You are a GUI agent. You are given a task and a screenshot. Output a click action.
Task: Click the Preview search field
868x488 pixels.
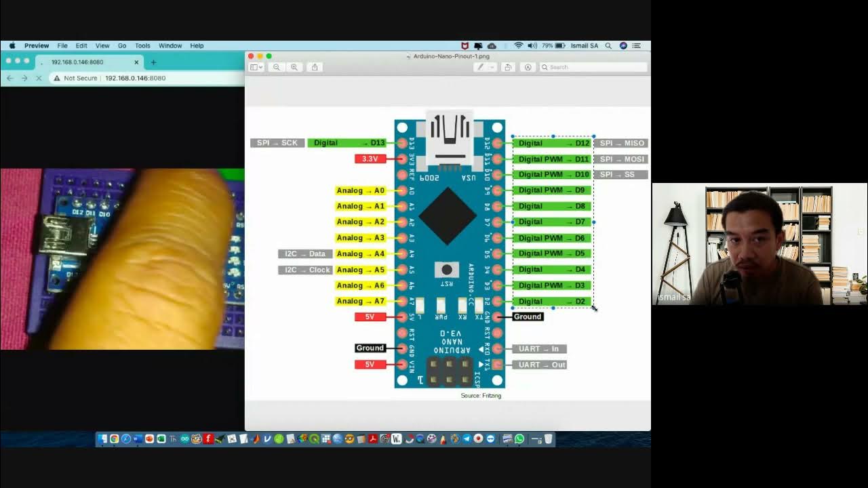tap(593, 67)
